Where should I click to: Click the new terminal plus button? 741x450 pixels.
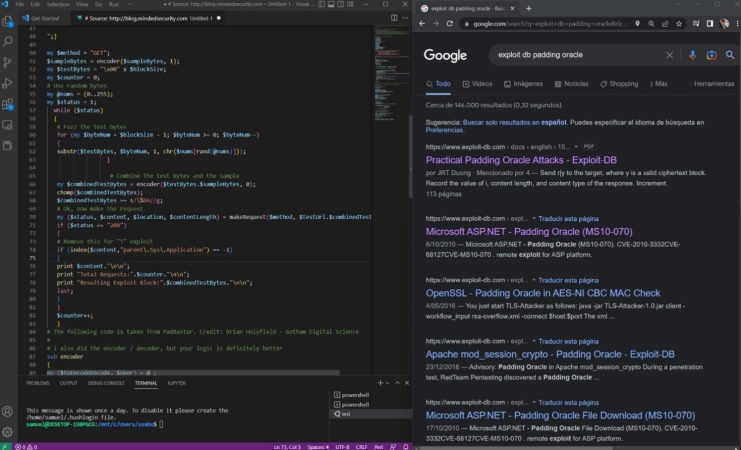pos(380,383)
